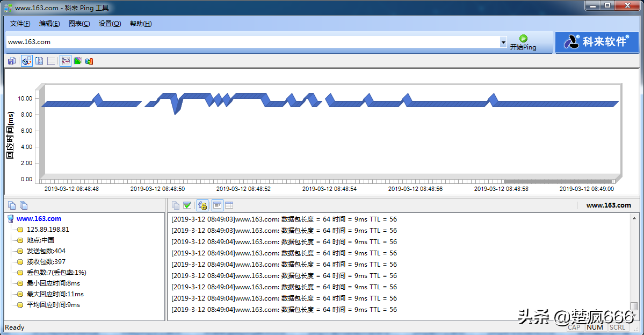This screenshot has width=644, height=335.
Task: Click the 开始Ping button label
Action: coord(523,47)
